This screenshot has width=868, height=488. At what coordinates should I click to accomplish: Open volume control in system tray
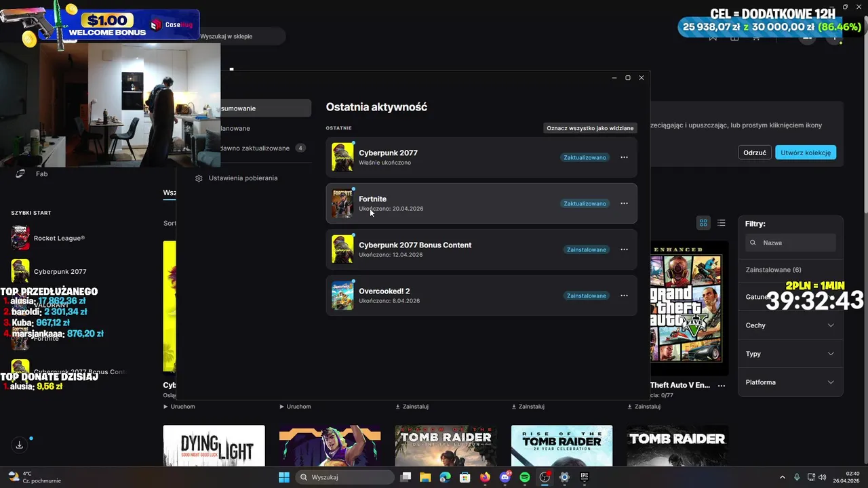click(822, 477)
